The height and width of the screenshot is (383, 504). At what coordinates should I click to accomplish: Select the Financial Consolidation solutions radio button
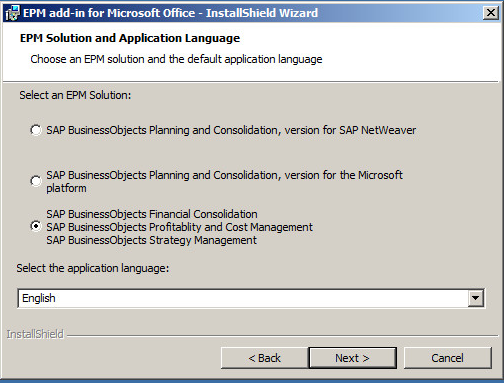tap(36, 226)
